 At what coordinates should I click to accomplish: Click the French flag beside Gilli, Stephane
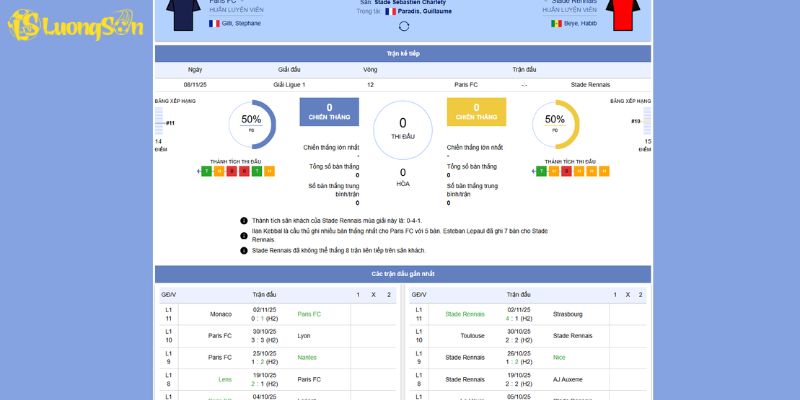pyautogui.click(x=214, y=23)
